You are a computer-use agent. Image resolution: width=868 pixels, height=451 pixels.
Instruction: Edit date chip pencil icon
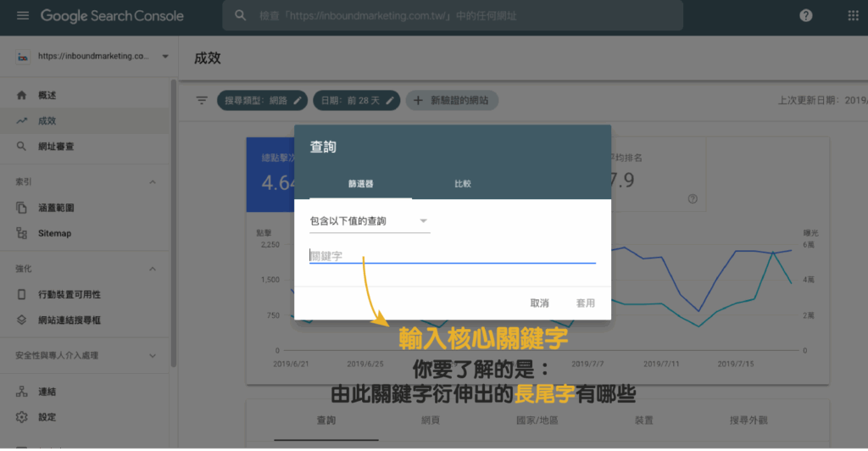coord(390,100)
